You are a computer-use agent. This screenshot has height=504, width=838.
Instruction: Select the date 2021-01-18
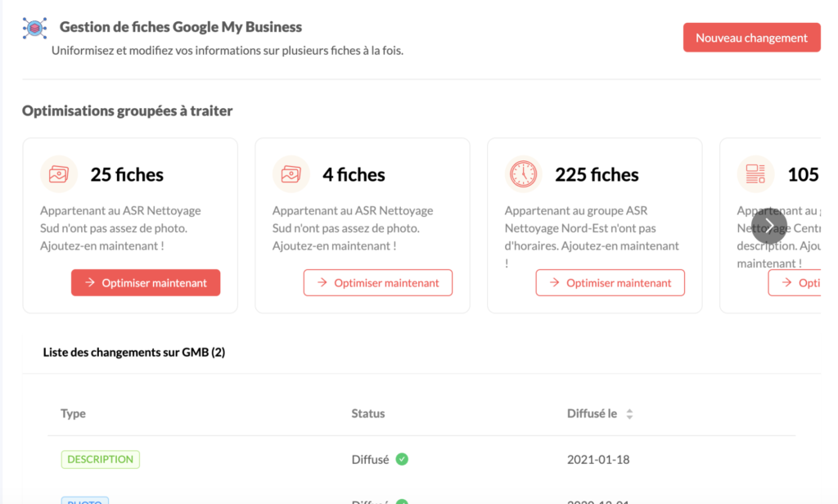coord(598,460)
